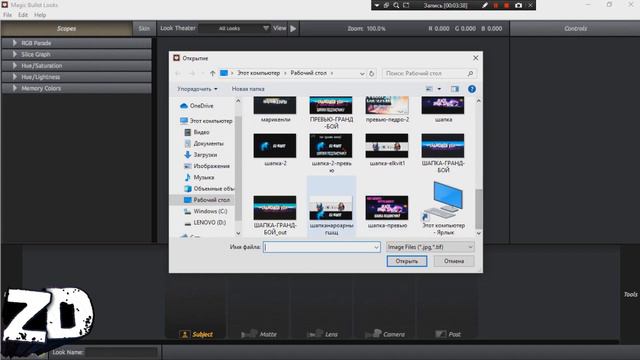Click the Look Theater play arrow
The image size is (640, 360).
(x=293, y=29)
